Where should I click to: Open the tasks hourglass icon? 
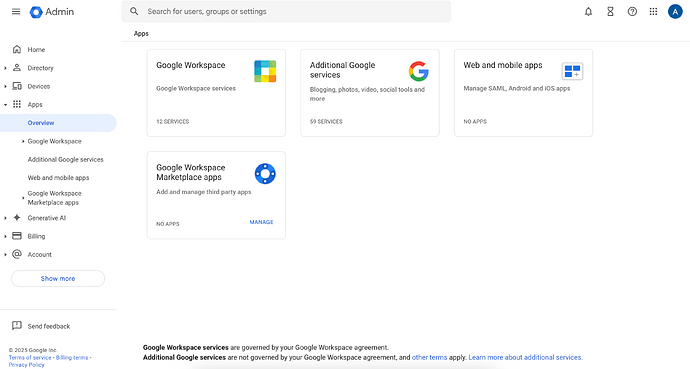[x=610, y=12]
